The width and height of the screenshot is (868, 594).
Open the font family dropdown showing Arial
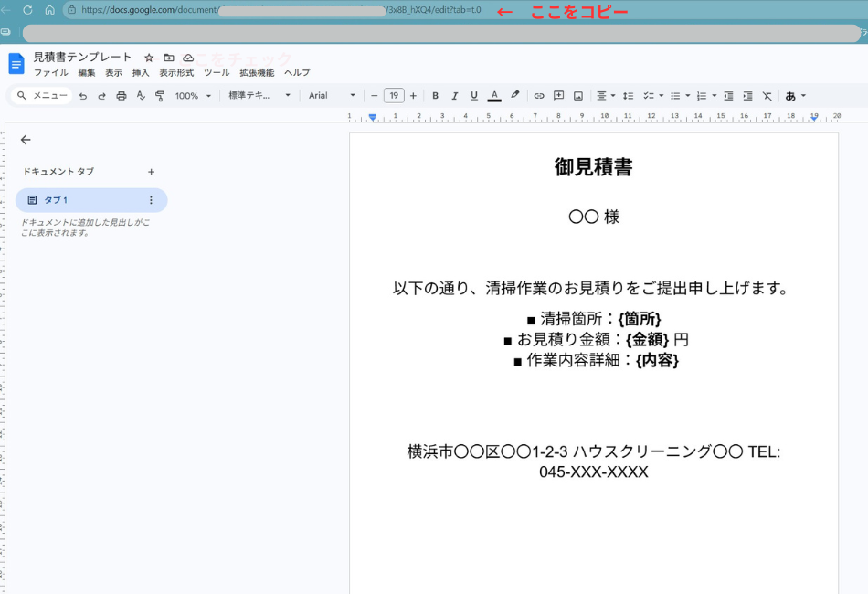(329, 95)
